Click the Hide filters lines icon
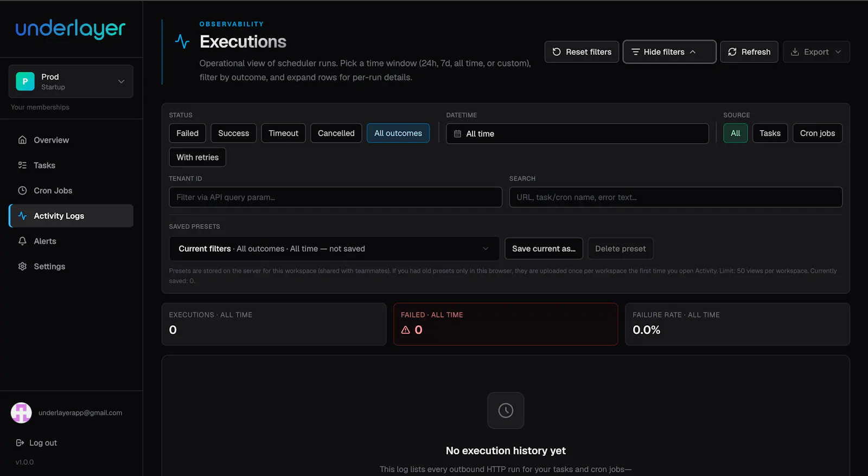Screen dimensions: 868x476 coord(635,52)
